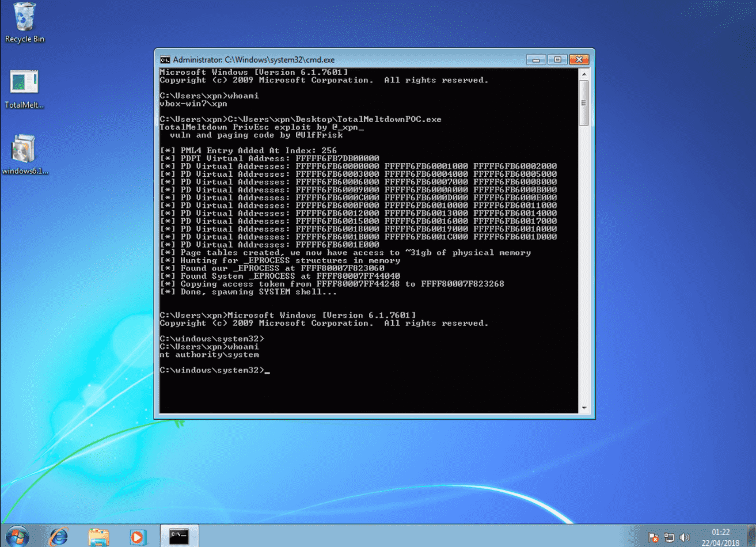This screenshot has width=756, height=547.
Task: Click 'vuln and paging code by @UlfFrisk' line
Action: tap(256, 135)
